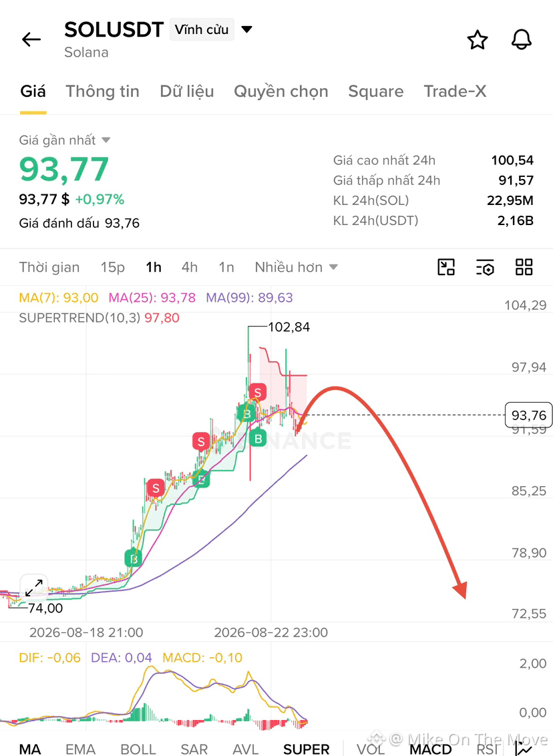The height and width of the screenshot is (756, 553).
Task: Click the +0,97% change value
Action: point(100,199)
